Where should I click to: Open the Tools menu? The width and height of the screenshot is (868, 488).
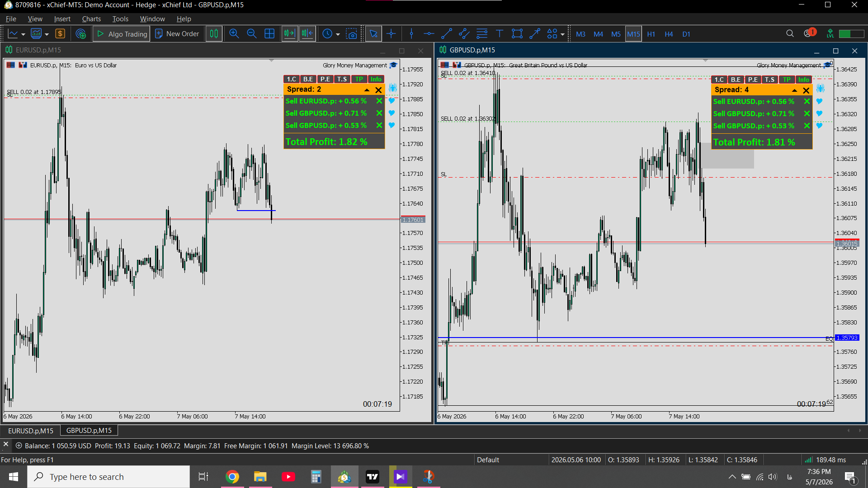[x=120, y=19]
